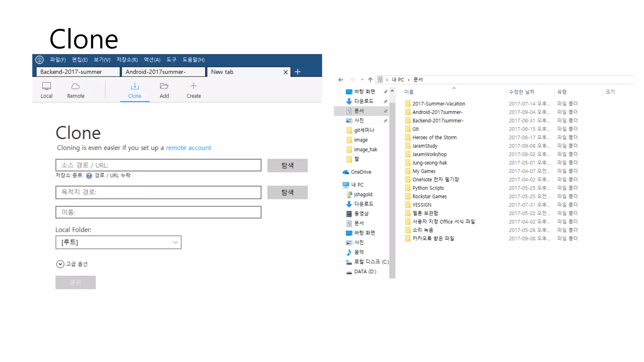Click the Create plus icon
Screen dimensions: 644x362
pos(193,86)
